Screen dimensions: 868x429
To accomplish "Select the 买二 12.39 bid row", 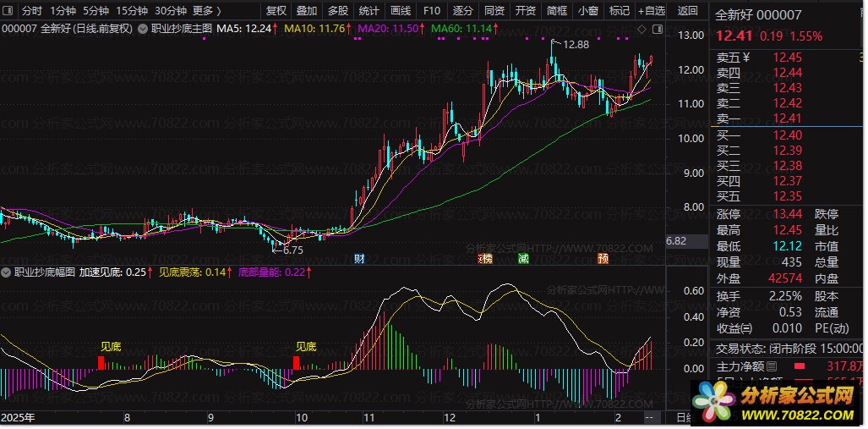I will [x=787, y=151].
